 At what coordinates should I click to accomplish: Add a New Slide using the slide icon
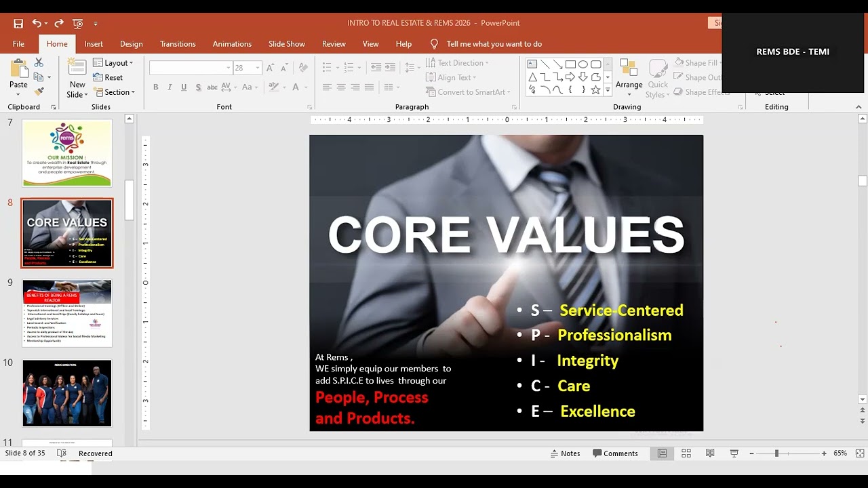coord(77,68)
